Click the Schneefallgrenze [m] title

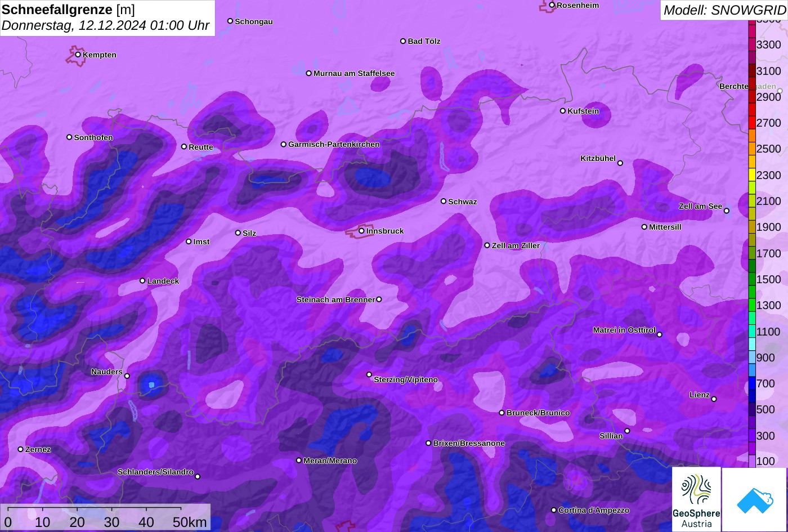(x=69, y=10)
